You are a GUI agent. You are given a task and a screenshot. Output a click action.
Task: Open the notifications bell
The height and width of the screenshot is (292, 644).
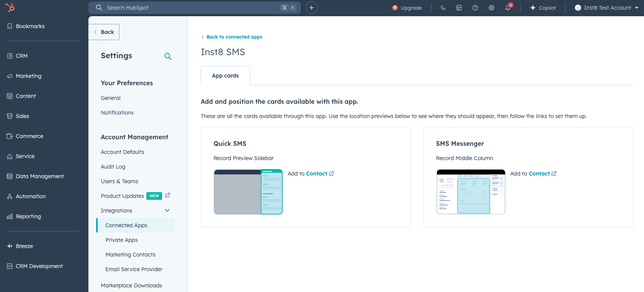[508, 8]
